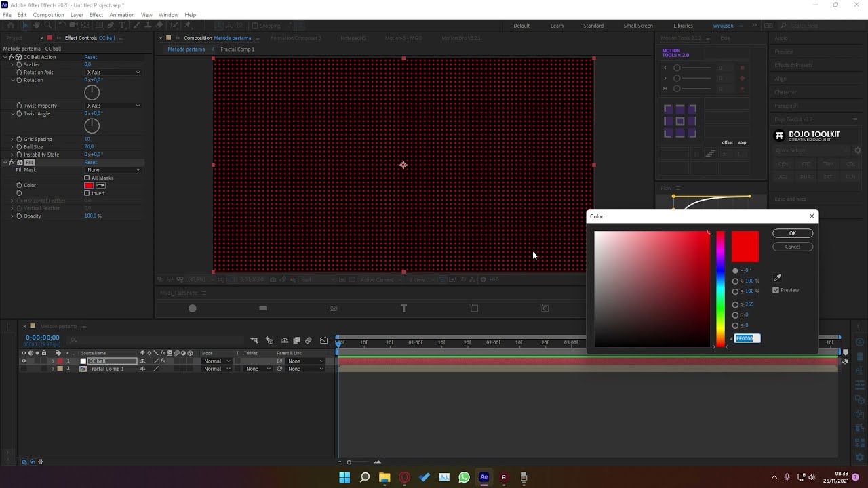Open Windows taskbar search
This screenshot has height=488, width=868.
(x=365, y=477)
